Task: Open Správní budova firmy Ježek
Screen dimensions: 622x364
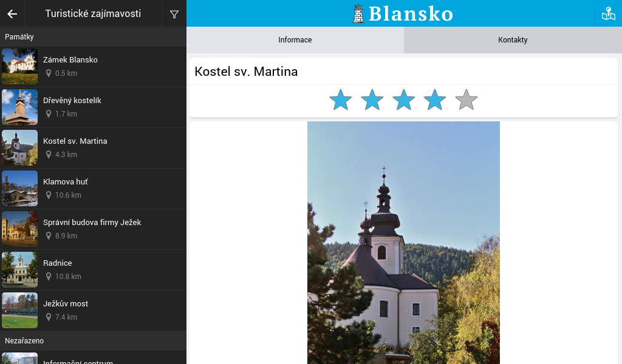Action: tap(93, 229)
